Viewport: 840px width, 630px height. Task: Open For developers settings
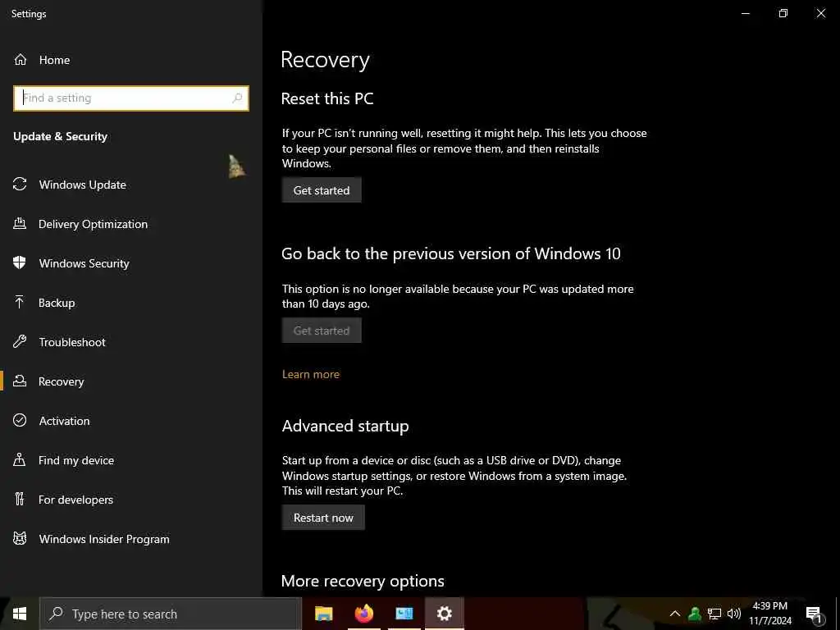point(131,500)
